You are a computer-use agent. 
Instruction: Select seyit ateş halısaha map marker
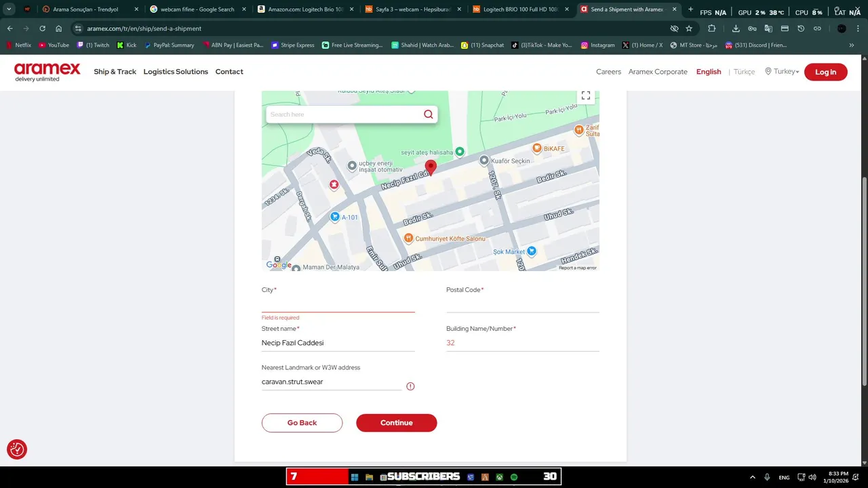(x=460, y=152)
